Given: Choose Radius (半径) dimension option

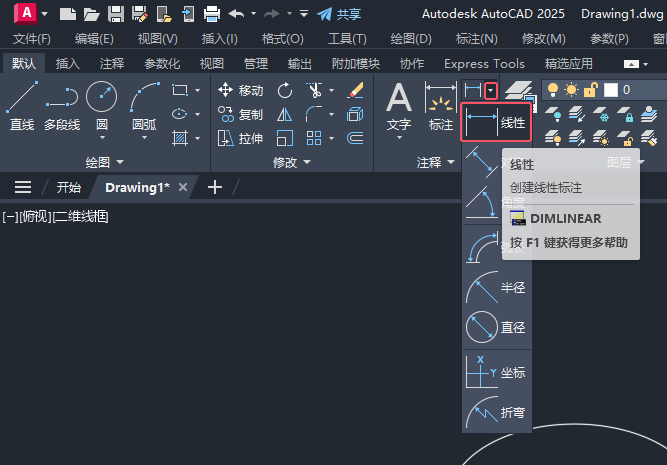Looking at the screenshot, I should pos(496,288).
